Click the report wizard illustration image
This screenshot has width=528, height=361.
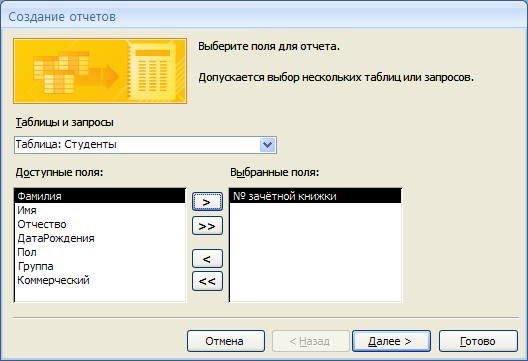tap(100, 71)
